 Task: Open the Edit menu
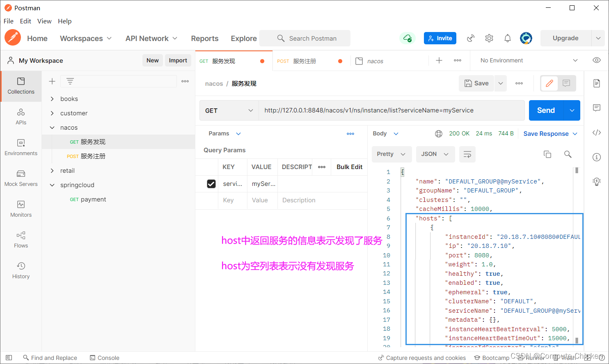coord(25,21)
